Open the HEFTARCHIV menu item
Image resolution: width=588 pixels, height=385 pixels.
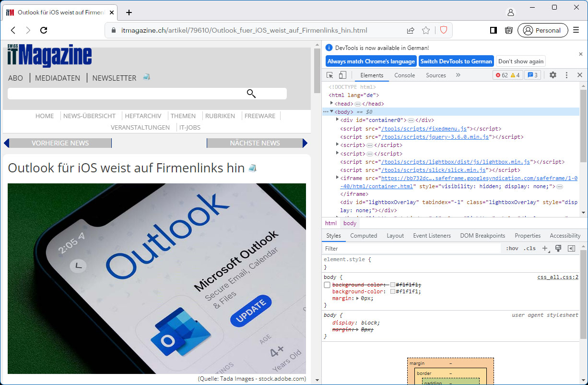click(x=143, y=116)
